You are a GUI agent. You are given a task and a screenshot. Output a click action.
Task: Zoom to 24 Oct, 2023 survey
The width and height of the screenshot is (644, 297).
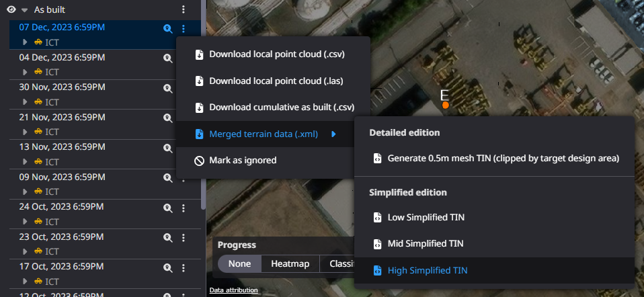(167, 208)
